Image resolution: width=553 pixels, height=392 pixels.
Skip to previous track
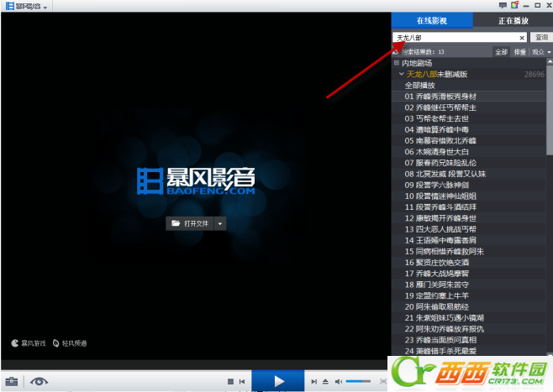(242, 381)
